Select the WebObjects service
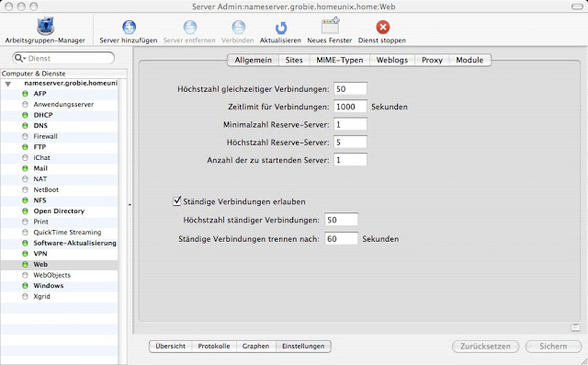The width and height of the screenshot is (588, 365). click(59, 275)
